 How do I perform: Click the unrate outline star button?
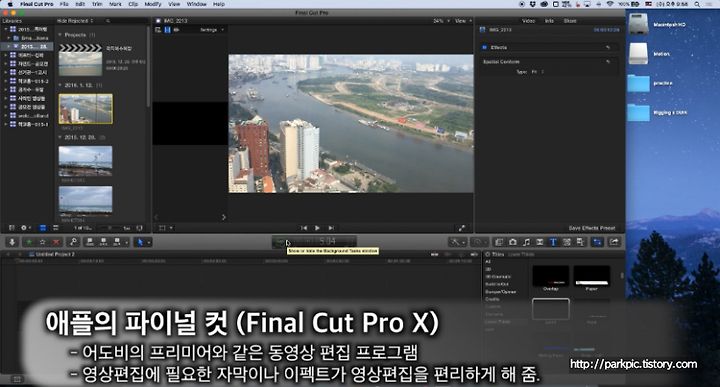(x=43, y=242)
